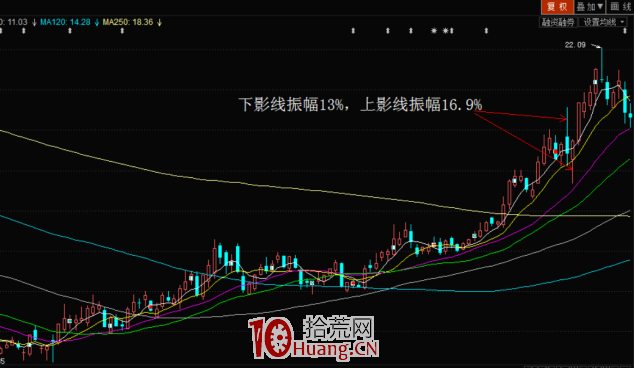Select the candlestick peaking at 22.09
The image size is (635, 368).
point(602,64)
